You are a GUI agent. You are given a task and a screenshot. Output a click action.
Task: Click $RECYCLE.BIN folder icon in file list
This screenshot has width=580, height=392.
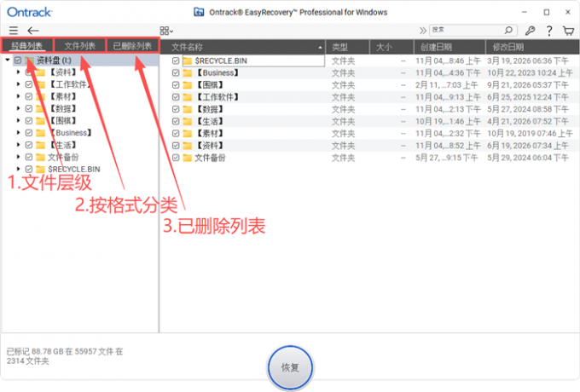188,61
